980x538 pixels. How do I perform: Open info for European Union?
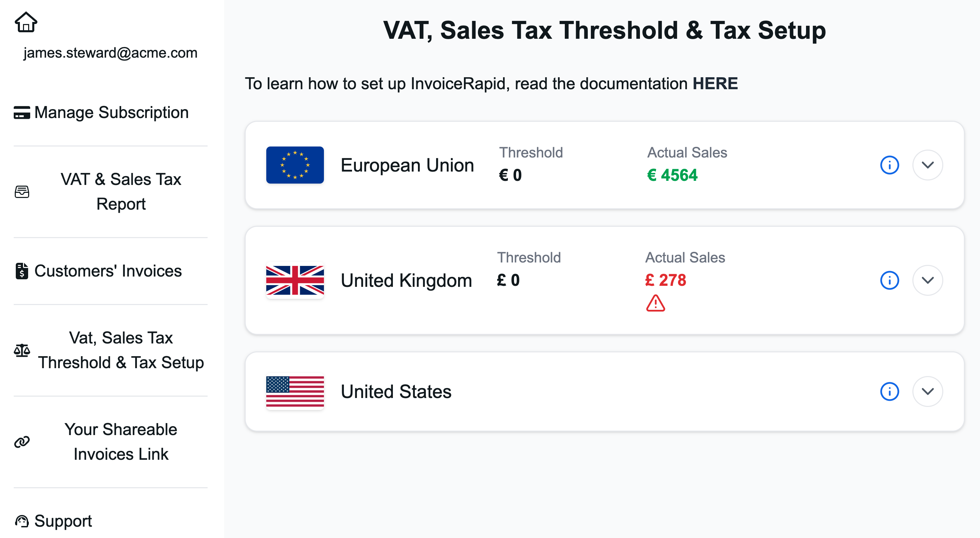(x=889, y=165)
